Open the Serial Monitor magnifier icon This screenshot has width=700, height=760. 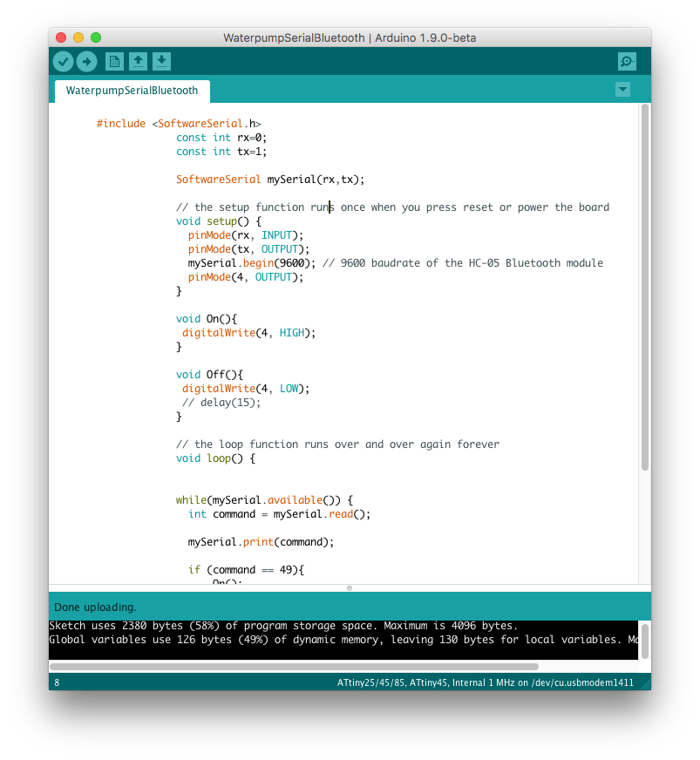tap(627, 62)
